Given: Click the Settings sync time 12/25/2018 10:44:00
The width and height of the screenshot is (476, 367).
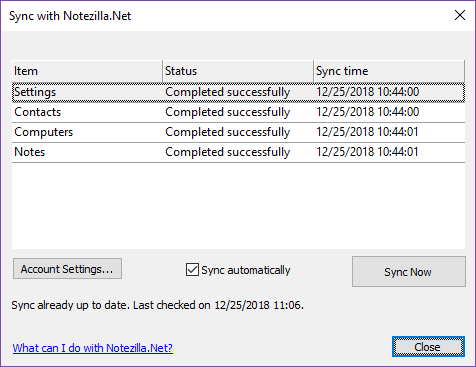Looking at the screenshot, I should click(368, 92).
